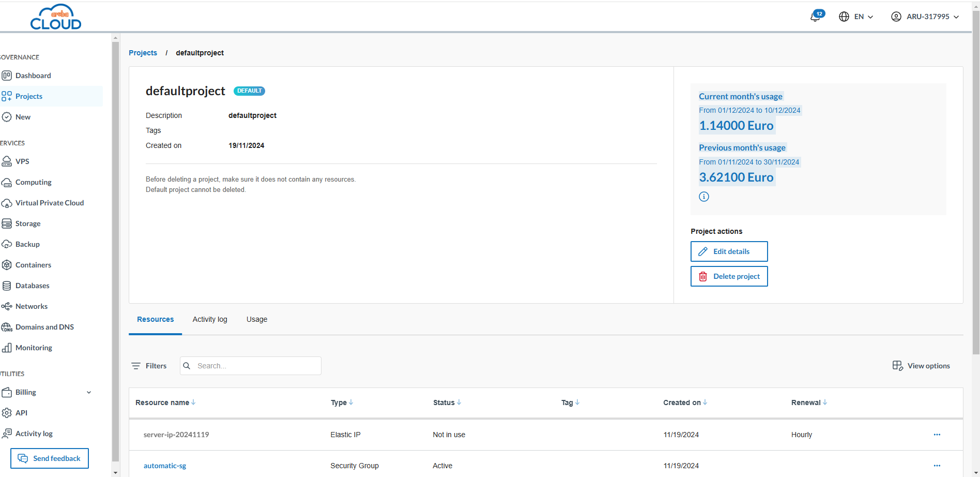Image resolution: width=980 pixels, height=477 pixels.
Task: Open Storage in the sidebar
Action: [28, 223]
